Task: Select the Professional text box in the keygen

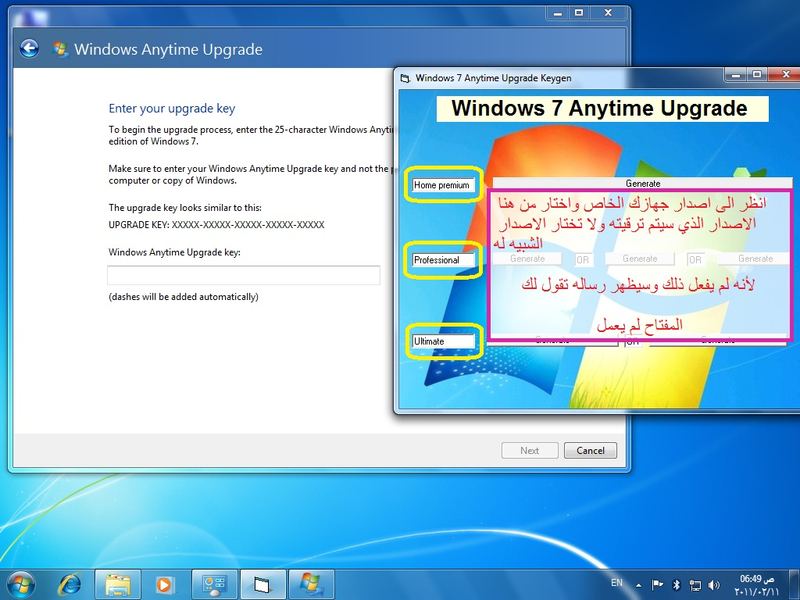Action: pyautogui.click(x=444, y=260)
